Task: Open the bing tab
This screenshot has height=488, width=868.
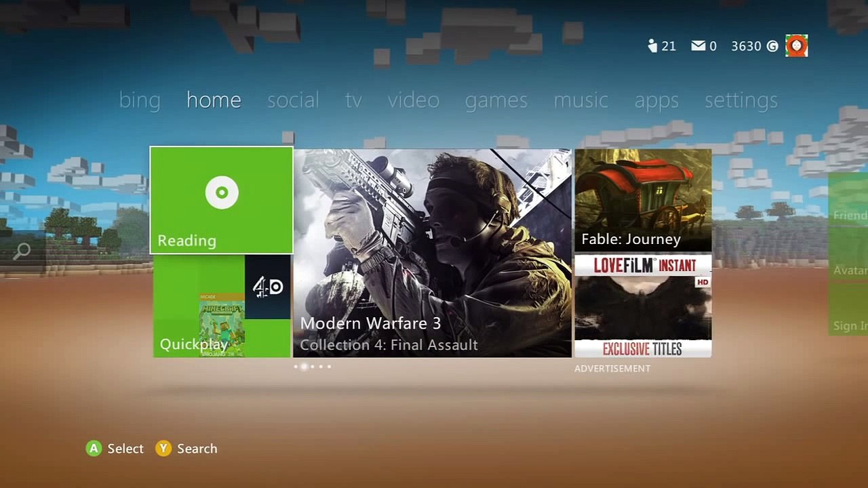Action: (140, 100)
